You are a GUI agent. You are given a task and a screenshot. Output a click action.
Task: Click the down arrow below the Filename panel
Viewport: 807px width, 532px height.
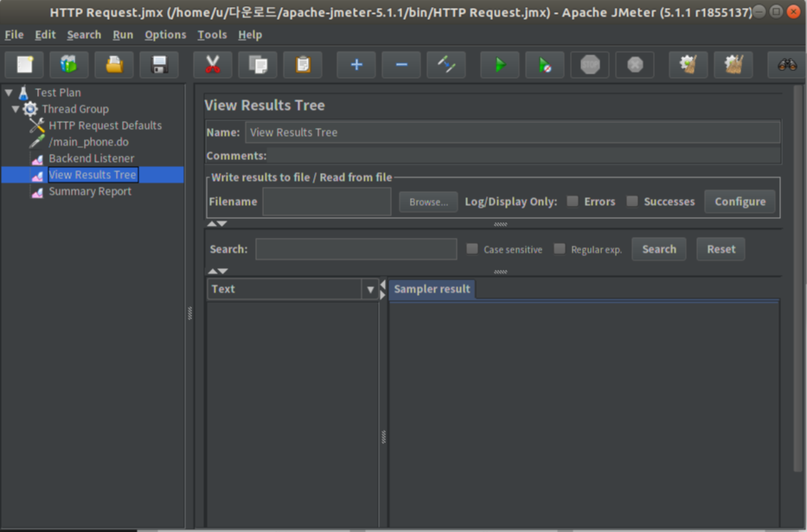point(221,224)
